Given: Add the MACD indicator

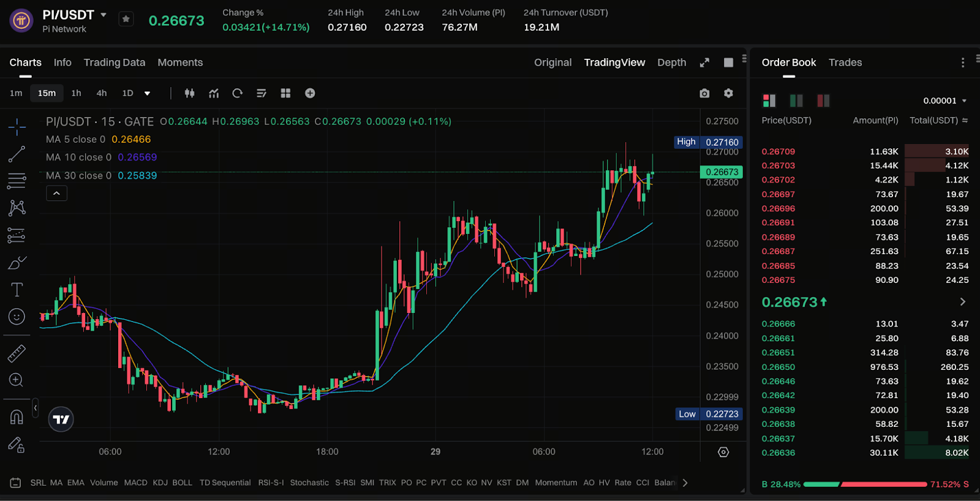Looking at the screenshot, I should (x=135, y=483).
